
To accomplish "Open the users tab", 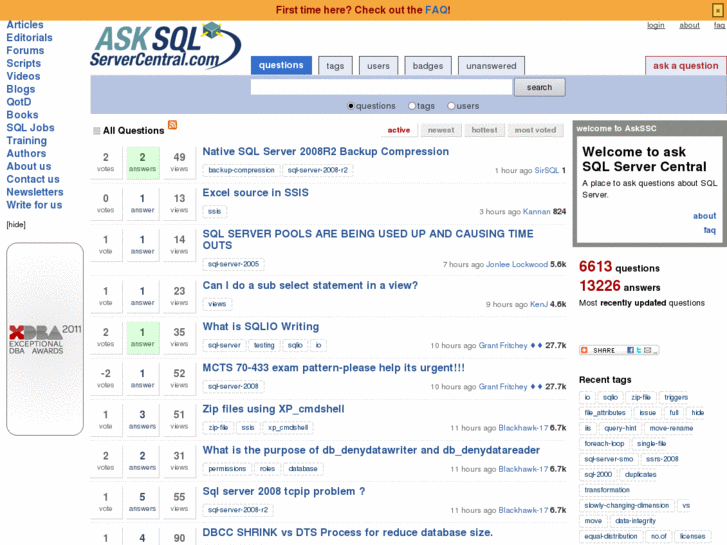I will [x=378, y=66].
